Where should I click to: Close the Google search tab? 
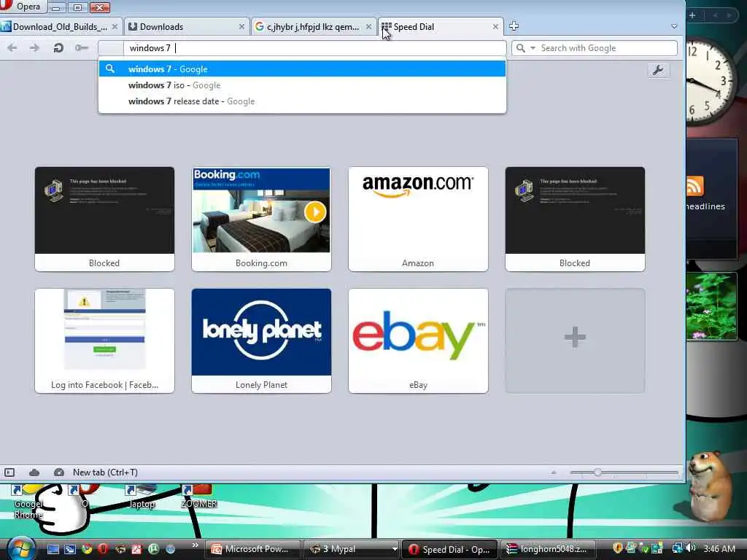point(368,27)
